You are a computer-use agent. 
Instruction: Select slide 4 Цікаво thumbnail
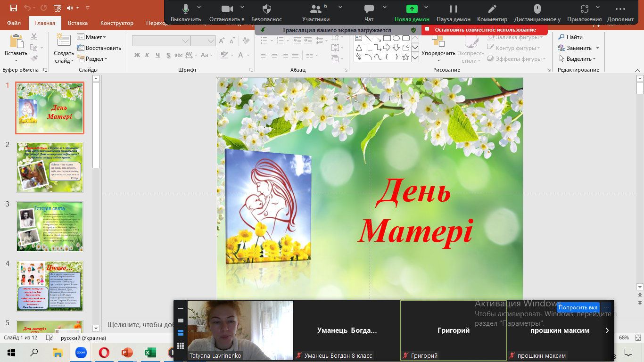tap(50, 286)
